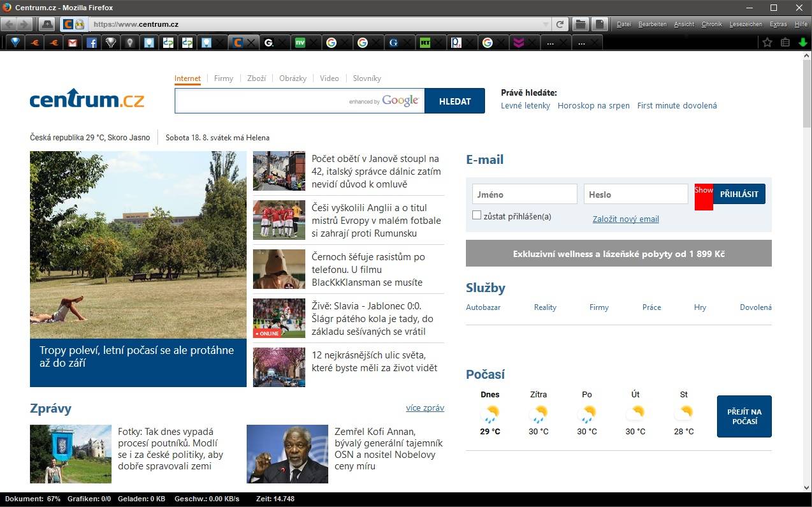Open the Extras menu

pos(778,24)
